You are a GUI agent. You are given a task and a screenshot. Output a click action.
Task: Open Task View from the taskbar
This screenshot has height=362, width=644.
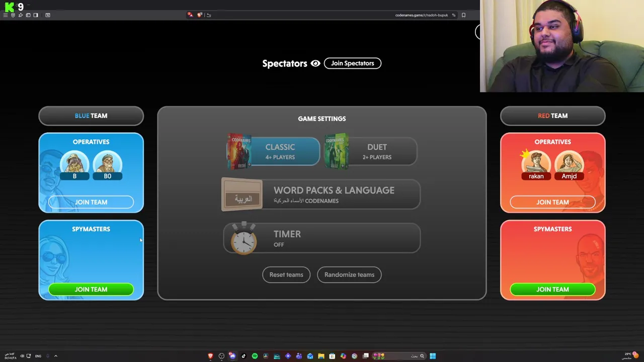click(366, 356)
